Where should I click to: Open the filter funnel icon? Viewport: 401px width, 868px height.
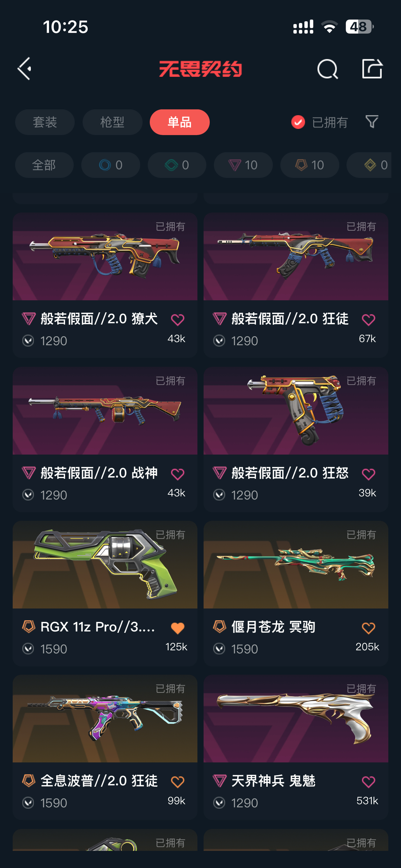pos(372,122)
